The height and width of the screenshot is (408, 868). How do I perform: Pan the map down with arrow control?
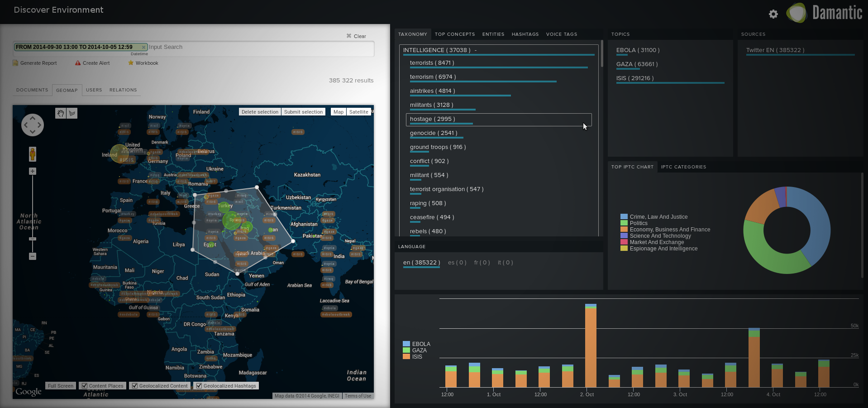tap(33, 132)
